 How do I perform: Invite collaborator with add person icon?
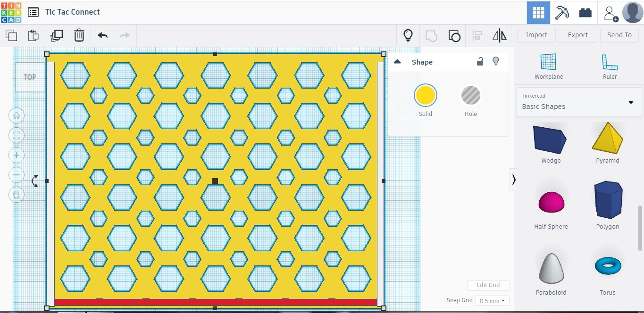[x=611, y=13]
